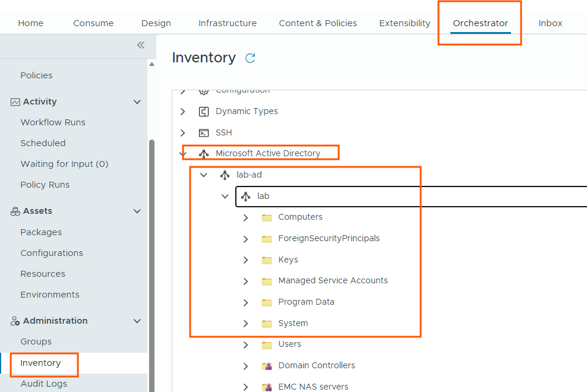Click the Keys folder icon

[266, 260]
